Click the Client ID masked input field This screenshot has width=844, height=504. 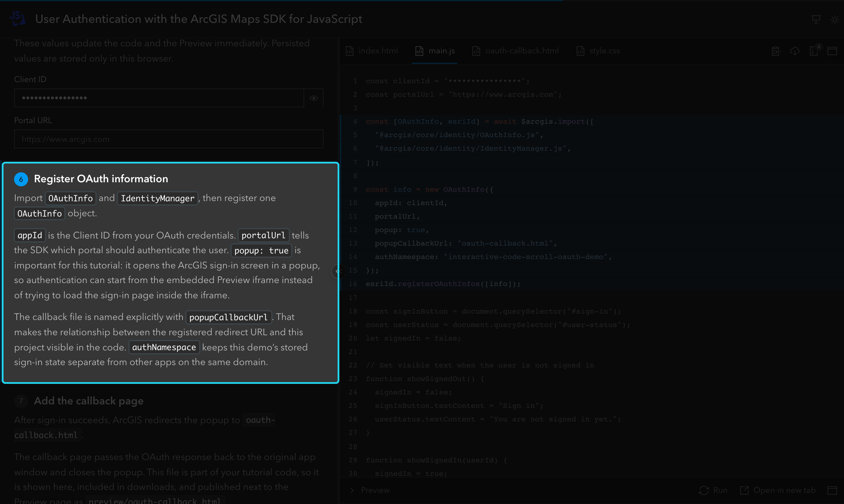(159, 98)
